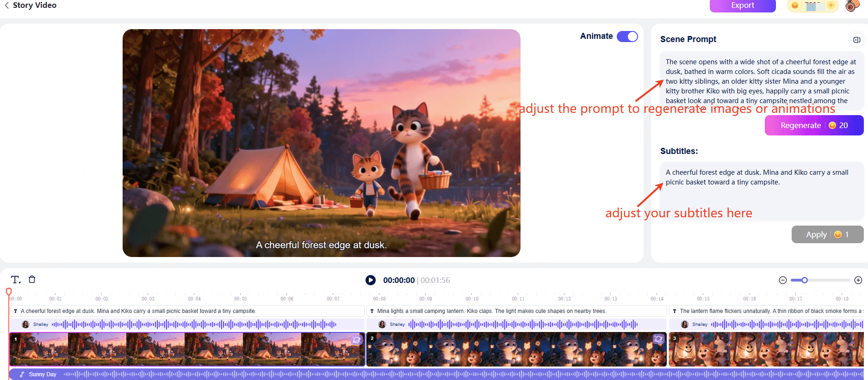The image size is (868, 380).
Task: Click the gold coin credits icon in the header
Action: (x=795, y=6)
